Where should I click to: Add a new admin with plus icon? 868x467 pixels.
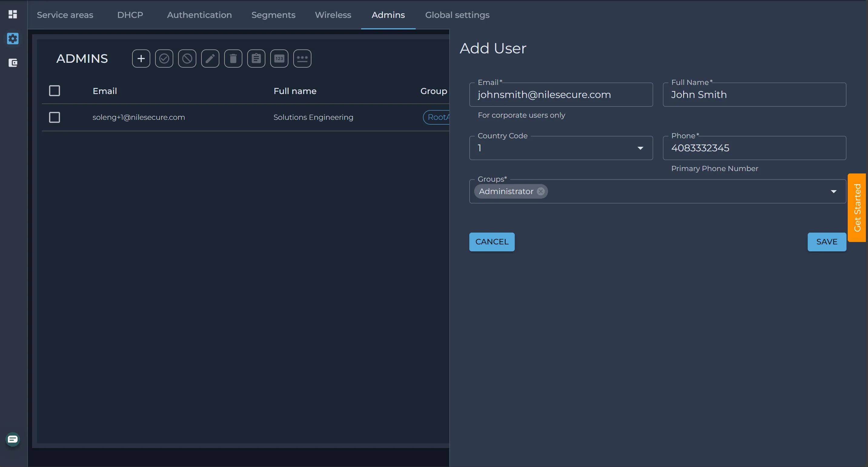[141, 59]
